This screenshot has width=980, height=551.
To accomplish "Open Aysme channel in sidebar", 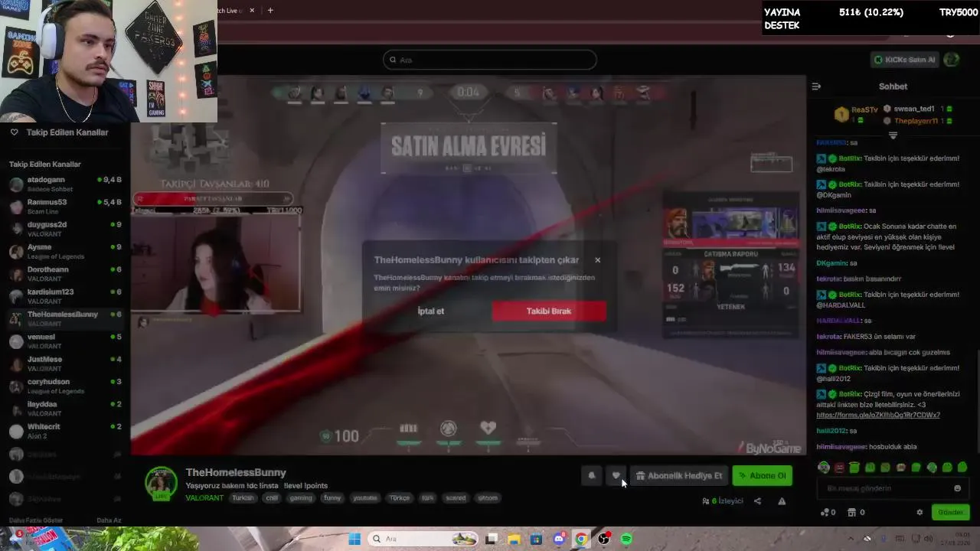I will click(x=65, y=251).
